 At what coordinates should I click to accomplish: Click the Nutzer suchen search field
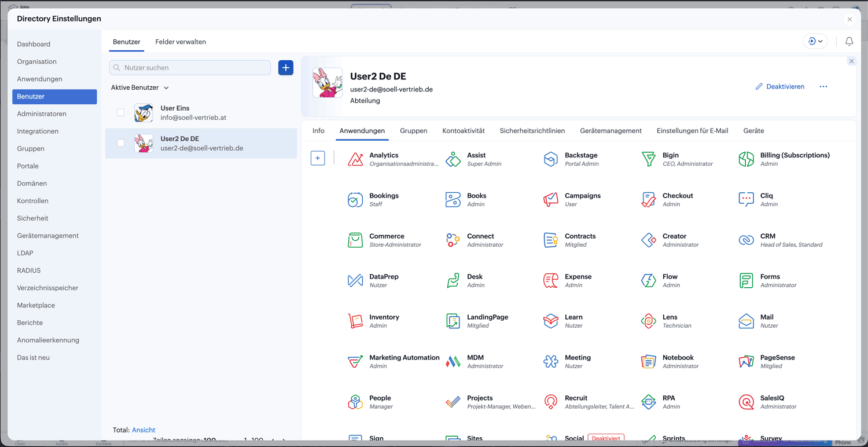(x=190, y=68)
